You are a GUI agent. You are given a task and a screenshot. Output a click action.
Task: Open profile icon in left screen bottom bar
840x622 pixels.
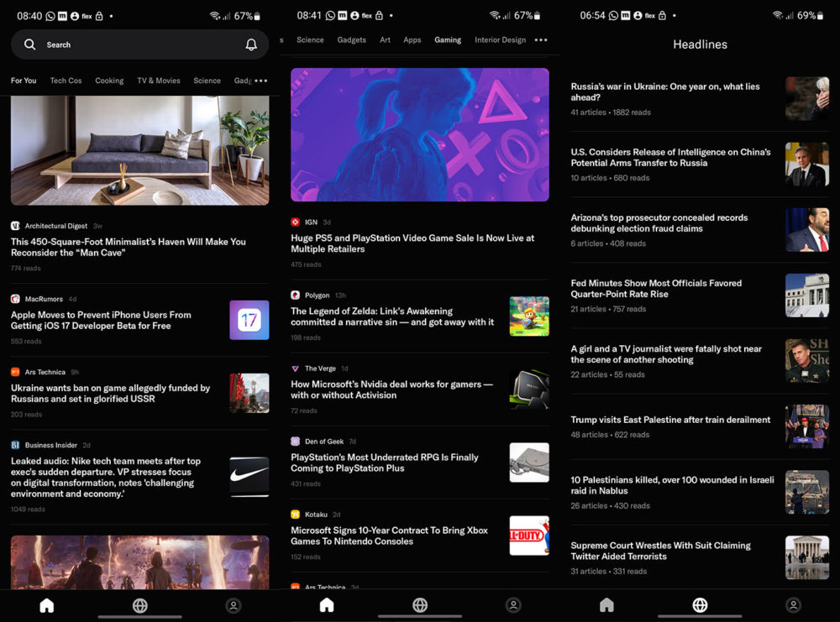(x=233, y=605)
